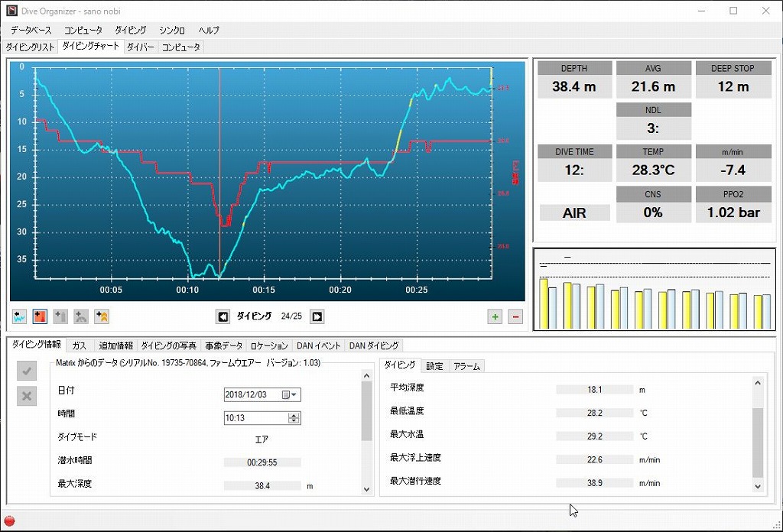Screen dimensions: 783x532
Task: Open the データベース menu
Action: point(31,31)
